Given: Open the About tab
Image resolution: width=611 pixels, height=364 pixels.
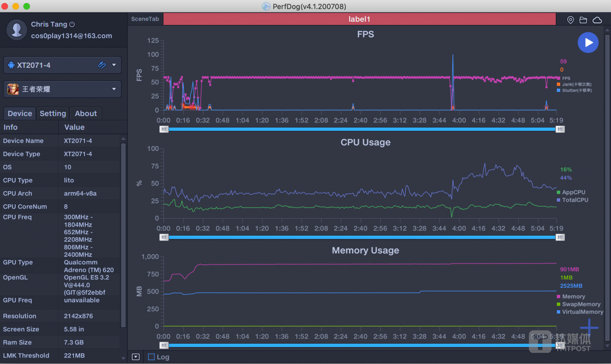Looking at the screenshot, I should 86,114.
